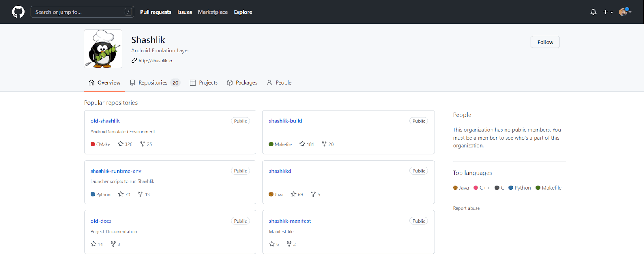Viewport: 644px width, 264px height.
Task: Click star icon on shashlik-manifest repository
Action: 272,244
